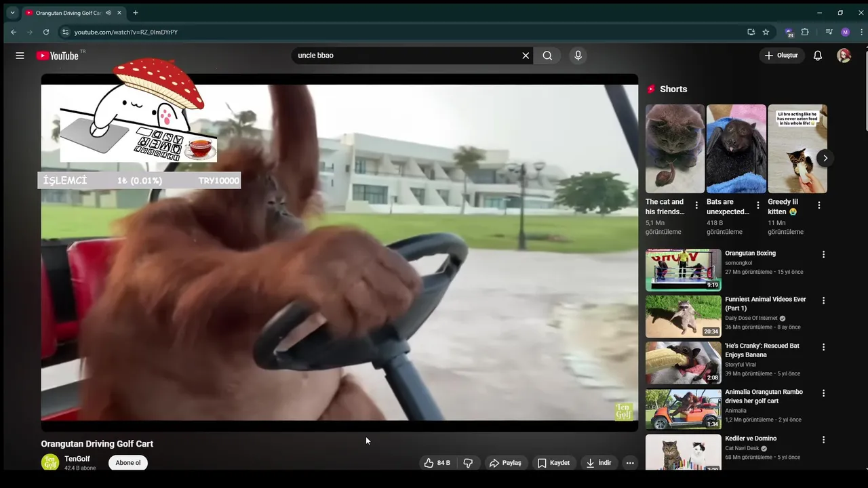Open more actions under the video
The width and height of the screenshot is (868, 488).
coord(630,463)
